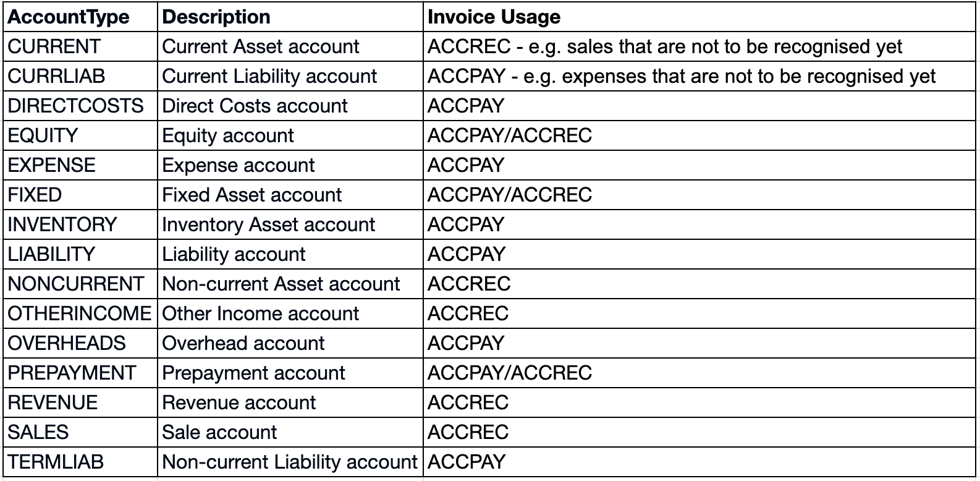Select the Description header cell
This screenshot has height=481, width=980.
pyautogui.click(x=216, y=17)
